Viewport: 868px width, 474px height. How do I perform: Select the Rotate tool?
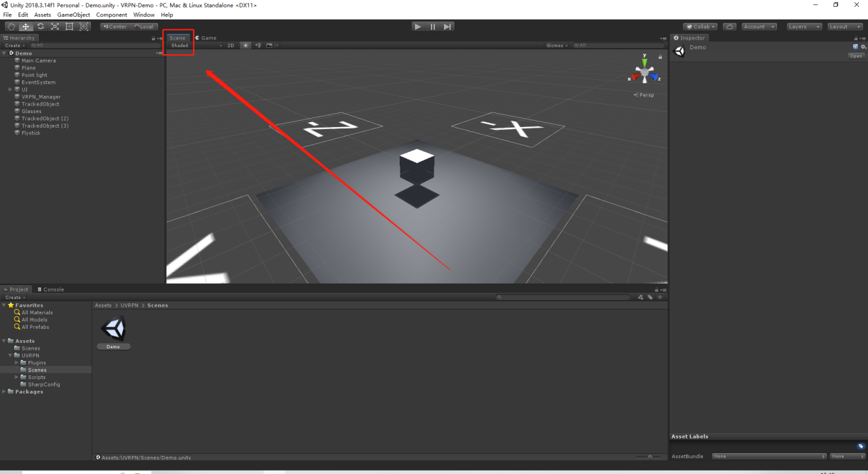point(40,26)
